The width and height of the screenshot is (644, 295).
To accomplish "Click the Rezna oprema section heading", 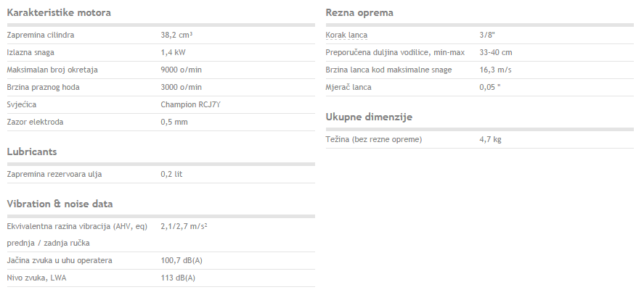I will pyautogui.click(x=359, y=13).
